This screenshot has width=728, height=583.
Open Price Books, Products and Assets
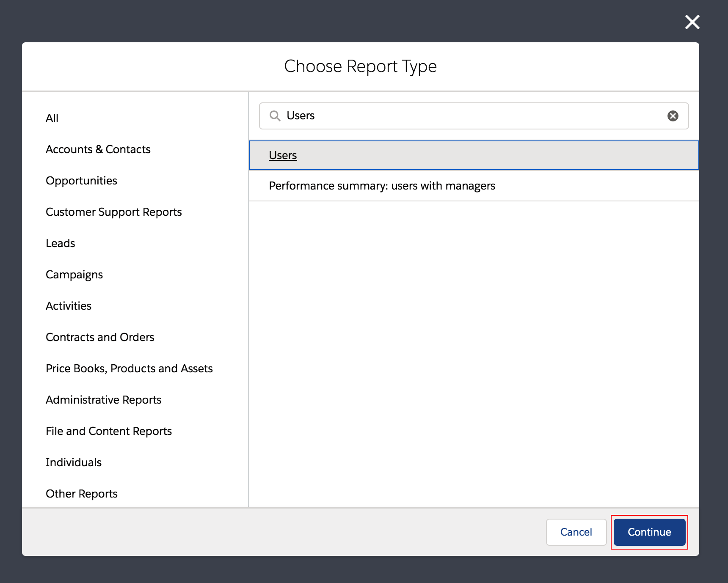click(129, 368)
